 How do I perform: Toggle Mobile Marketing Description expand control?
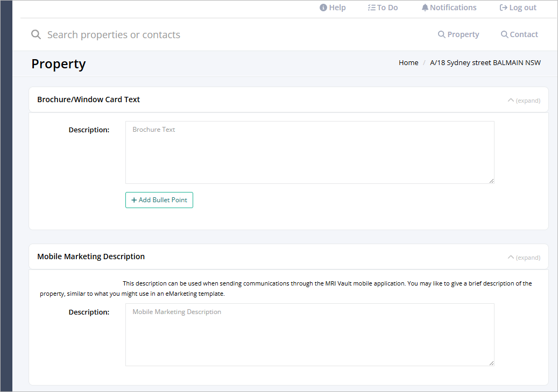click(524, 257)
